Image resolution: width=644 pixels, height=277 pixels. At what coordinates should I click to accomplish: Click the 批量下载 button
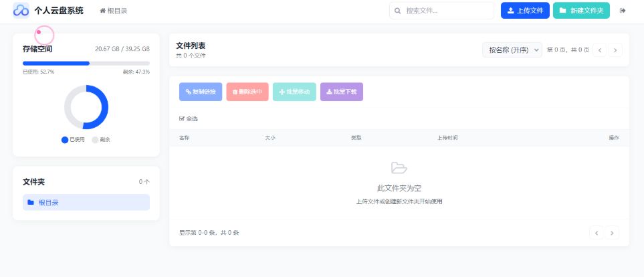(341, 92)
